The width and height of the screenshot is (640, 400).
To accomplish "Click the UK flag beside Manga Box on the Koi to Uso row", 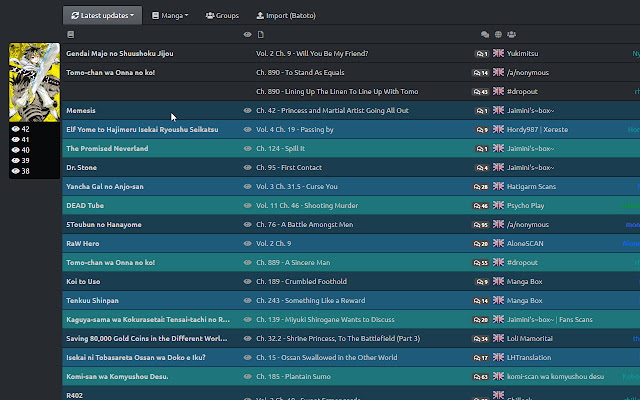I will [499, 281].
